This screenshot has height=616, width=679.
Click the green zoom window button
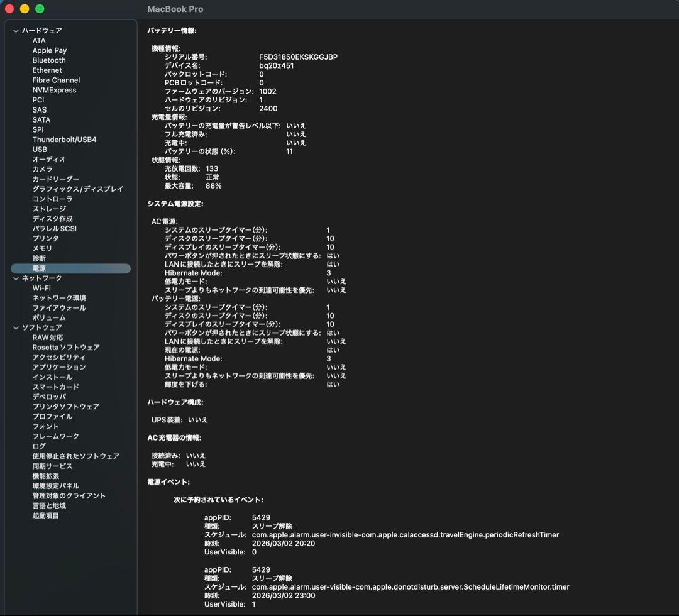point(40,9)
